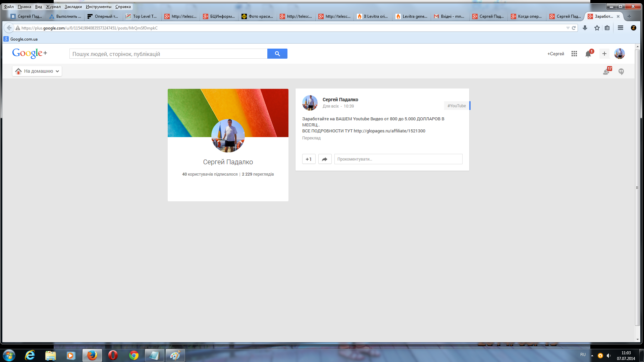This screenshot has width=644, height=362.
Task: Open the URL bar history dropdown arrow
Action: 568,28
